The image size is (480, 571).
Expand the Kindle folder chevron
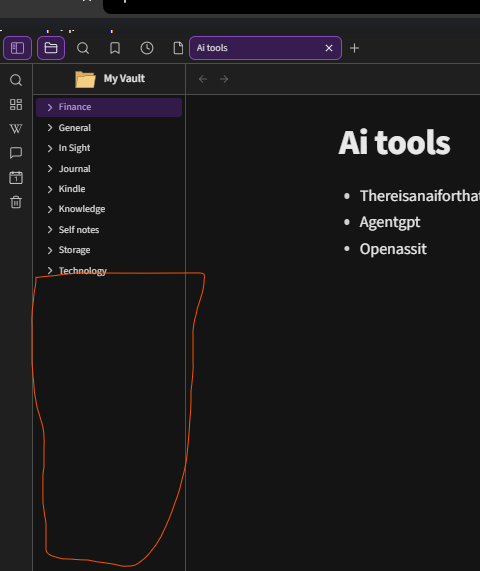[x=50, y=189]
